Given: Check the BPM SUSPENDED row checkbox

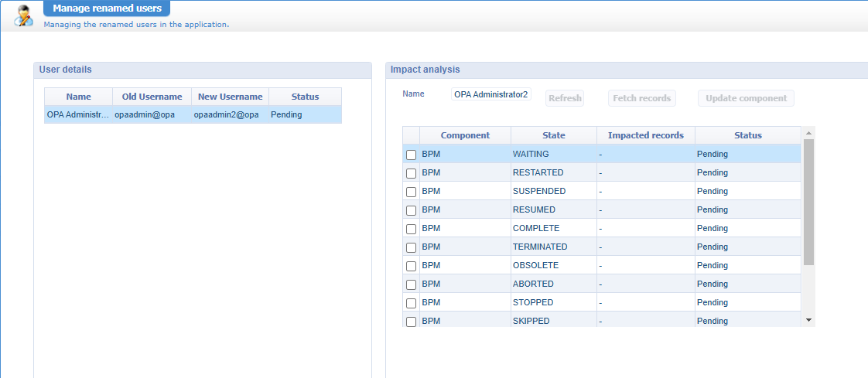Looking at the screenshot, I should coord(412,192).
